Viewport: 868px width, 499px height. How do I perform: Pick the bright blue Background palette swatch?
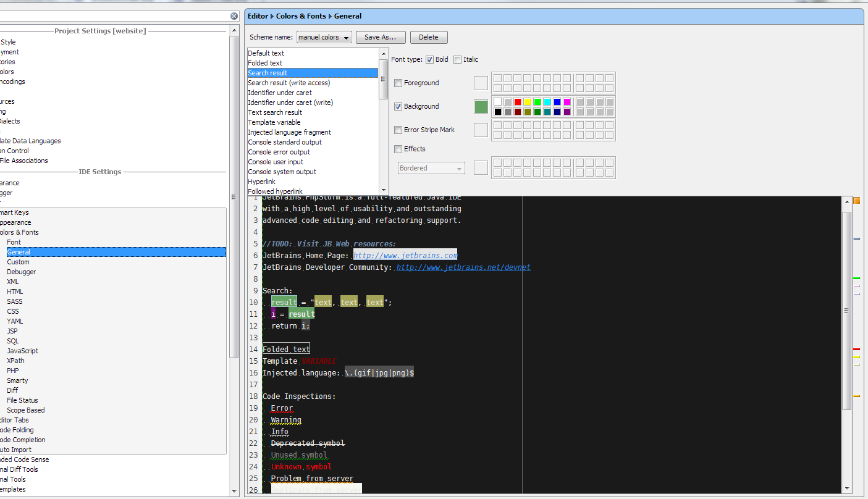[x=557, y=102]
